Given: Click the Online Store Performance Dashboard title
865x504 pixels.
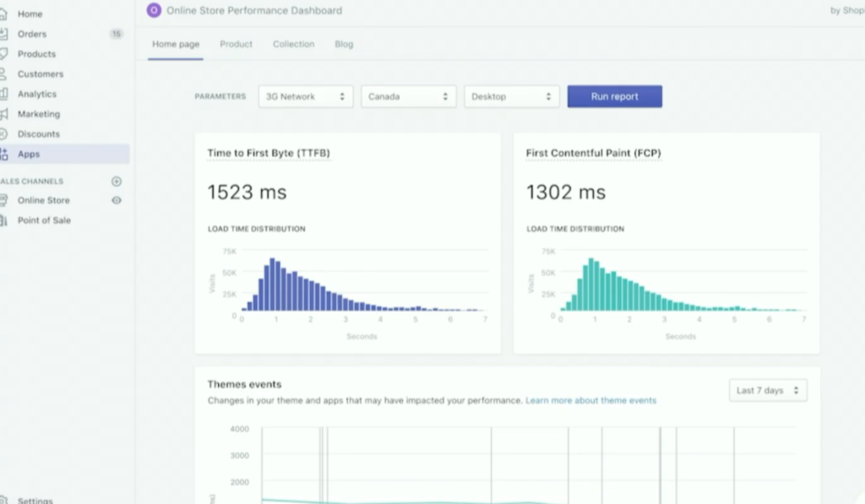Looking at the screenshot, I should tap(254, 10).
